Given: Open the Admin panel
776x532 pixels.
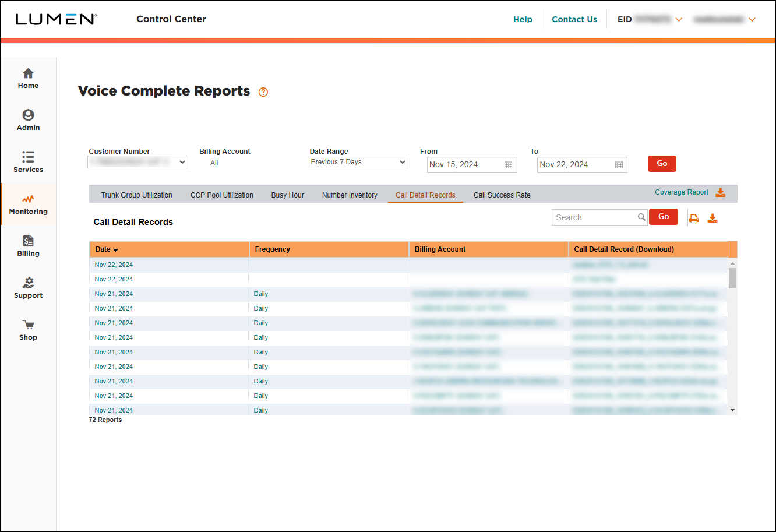Looking at the screenshot, I should click(x=28, y=119).
